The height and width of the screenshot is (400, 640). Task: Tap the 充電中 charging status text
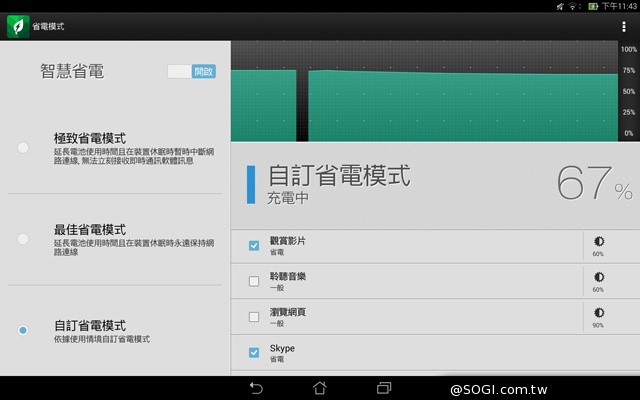(288, 198)
